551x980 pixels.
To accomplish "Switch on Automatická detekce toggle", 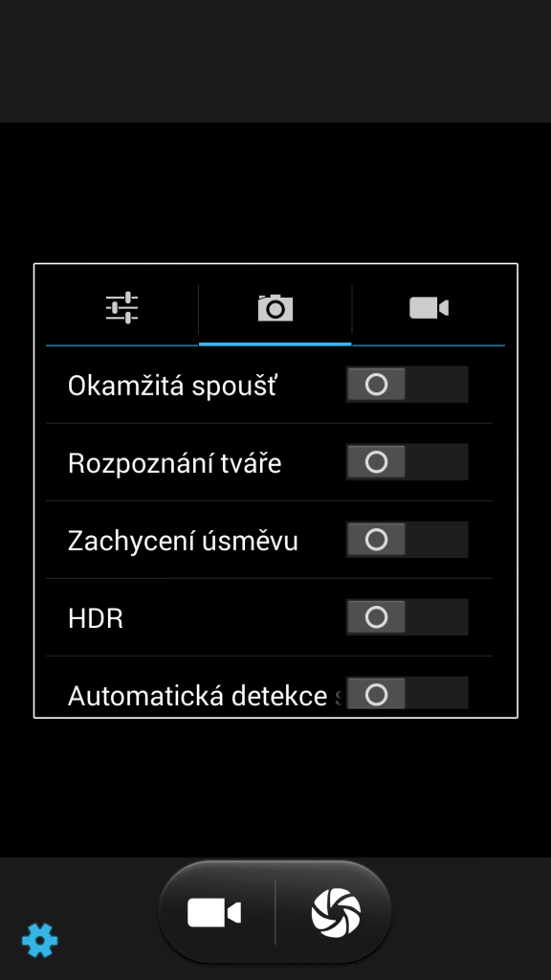I will (x=407, y=693).
